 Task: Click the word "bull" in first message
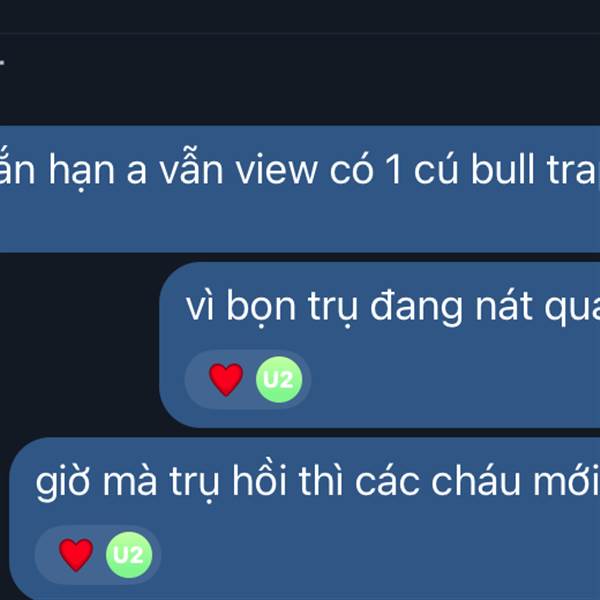pos(502,169)
